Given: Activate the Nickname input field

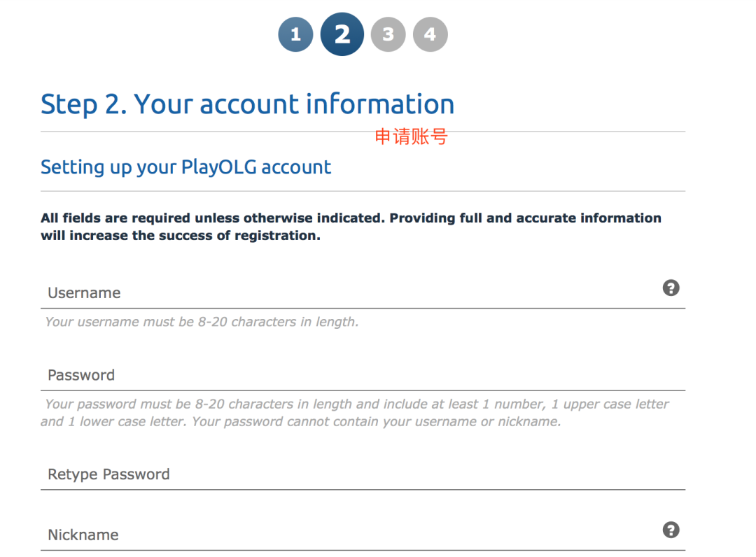Looking at the screenshot, I should click(350, 535).
